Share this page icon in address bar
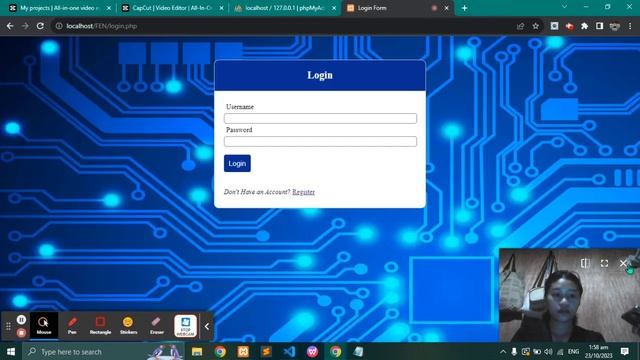 coord(520,26)
